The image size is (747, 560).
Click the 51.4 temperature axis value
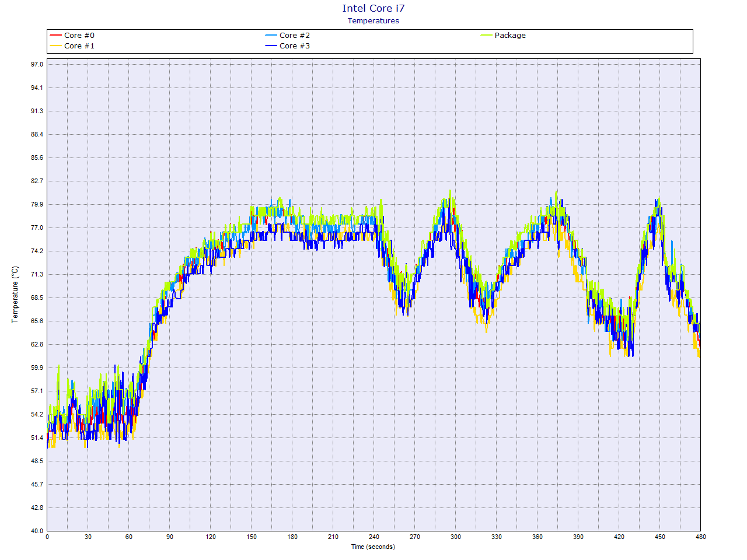click(37, 437)
